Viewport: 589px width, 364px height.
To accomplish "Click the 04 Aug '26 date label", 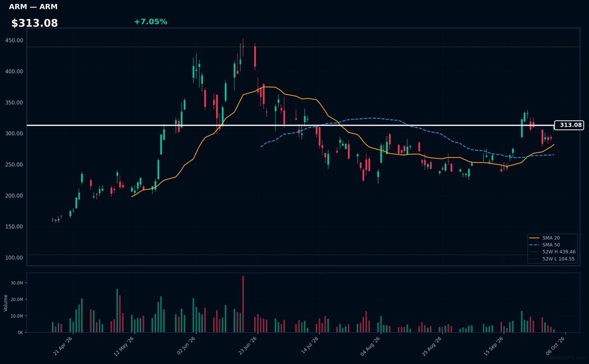I will (x=371, y=345).
